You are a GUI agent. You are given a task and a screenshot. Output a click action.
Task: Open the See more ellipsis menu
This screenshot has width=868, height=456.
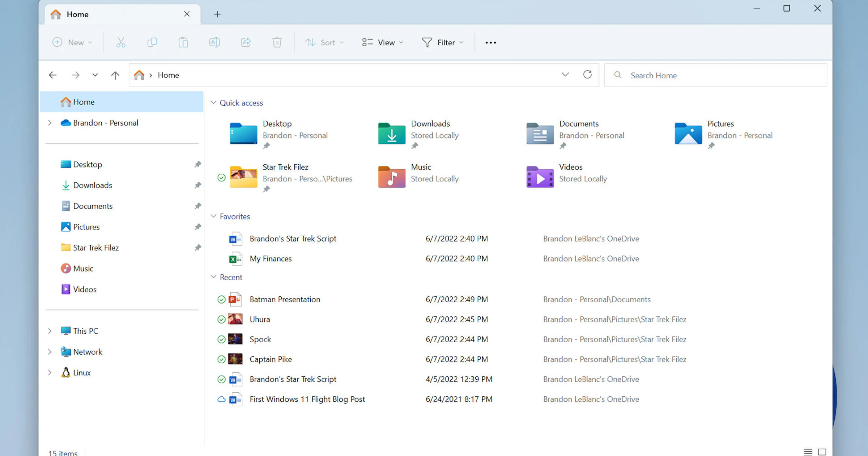click(x=490, y=43)
